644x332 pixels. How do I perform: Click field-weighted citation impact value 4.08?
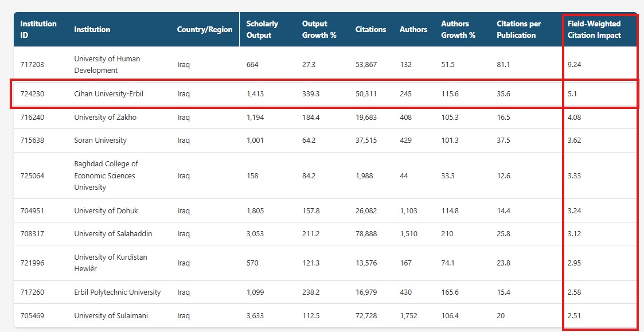pyautogui.click(x=574, y=117)
